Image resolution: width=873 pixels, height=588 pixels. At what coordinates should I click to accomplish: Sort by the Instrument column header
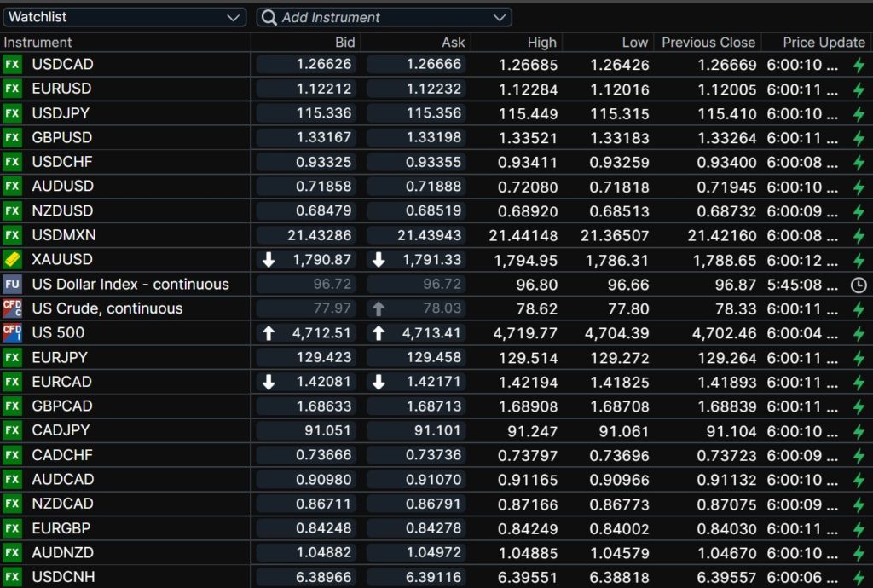point(38,43)
